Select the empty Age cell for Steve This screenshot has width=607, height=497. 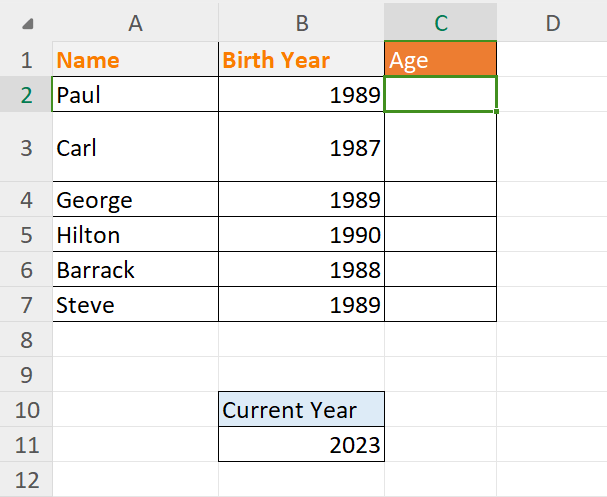click(440, 305)
